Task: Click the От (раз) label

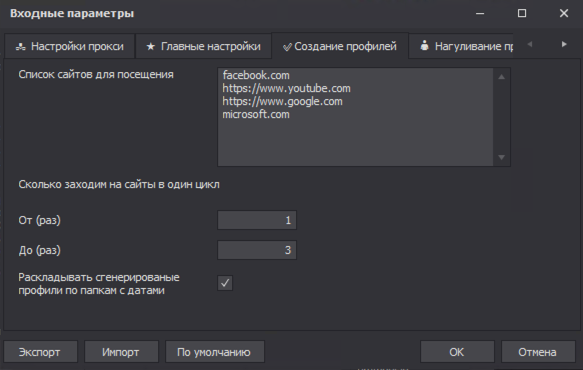Action: coord(39,220)
